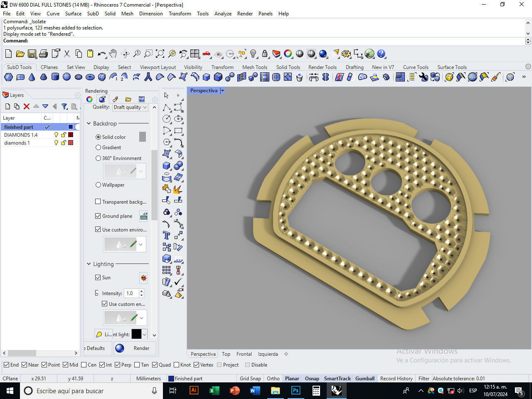This screenshot has height=399, width=532.
Task: Switch to the Mesh Tools tab
Action: coord(254,67)
